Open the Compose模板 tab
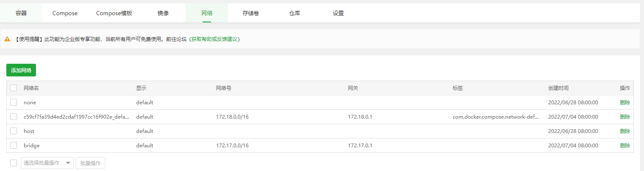 pos(114,13)
